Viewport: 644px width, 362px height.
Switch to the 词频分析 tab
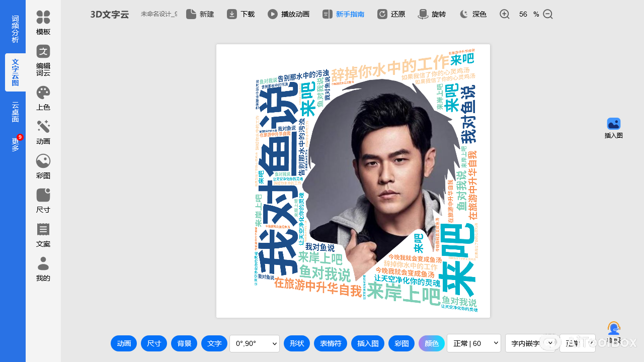pyautogui.click(x=15, y=29)
